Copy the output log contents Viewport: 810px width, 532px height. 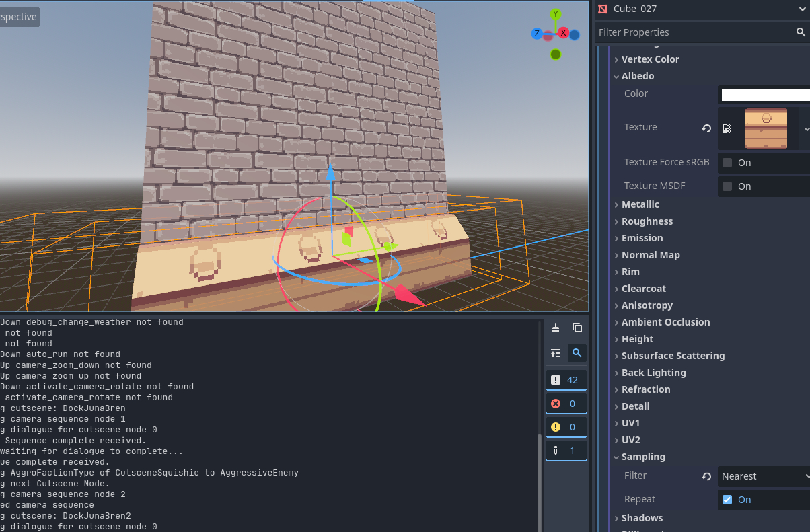(x=577, y=328)
